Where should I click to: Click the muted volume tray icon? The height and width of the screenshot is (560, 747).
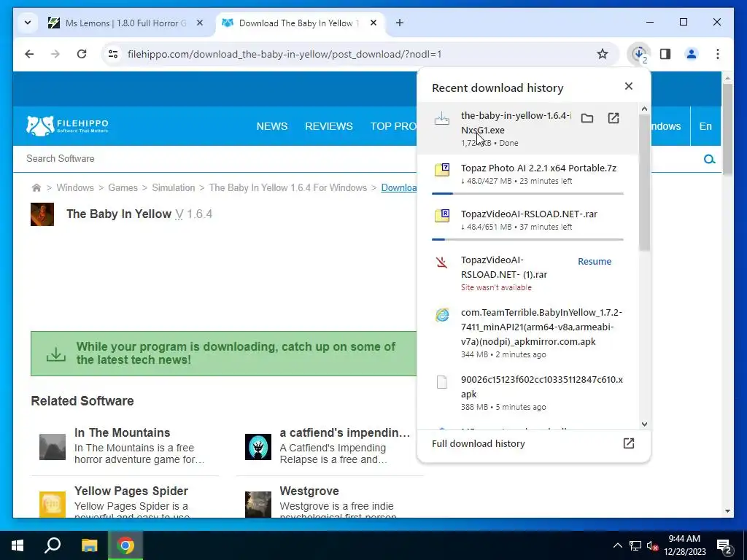click(x=652, y=545)
